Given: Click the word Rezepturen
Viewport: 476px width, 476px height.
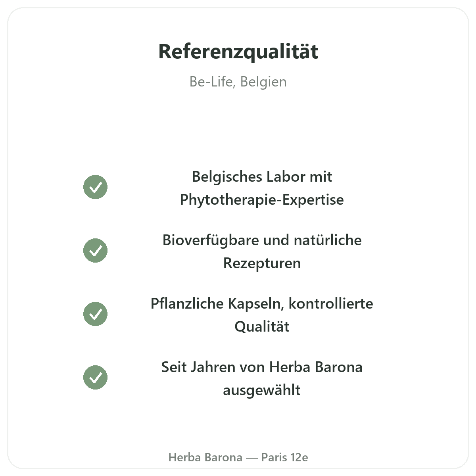Looking at the screenshot, I should pyautogui.click(x=262, y=263).
